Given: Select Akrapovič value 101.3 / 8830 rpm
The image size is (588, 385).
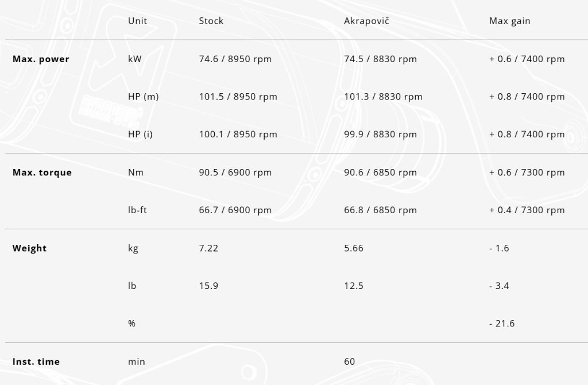Looking at the screenshot, I should (383, 97).
